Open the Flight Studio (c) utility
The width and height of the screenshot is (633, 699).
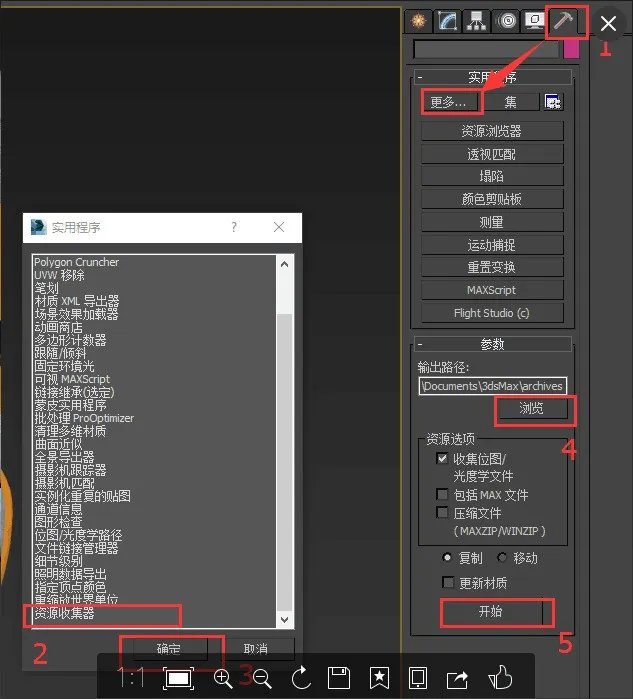[x=492, y=313]
